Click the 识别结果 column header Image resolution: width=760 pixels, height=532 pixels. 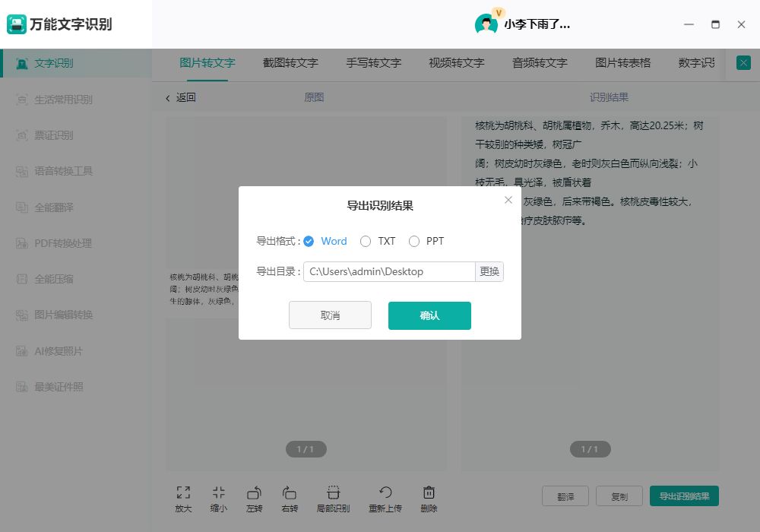tap(609, 97)
